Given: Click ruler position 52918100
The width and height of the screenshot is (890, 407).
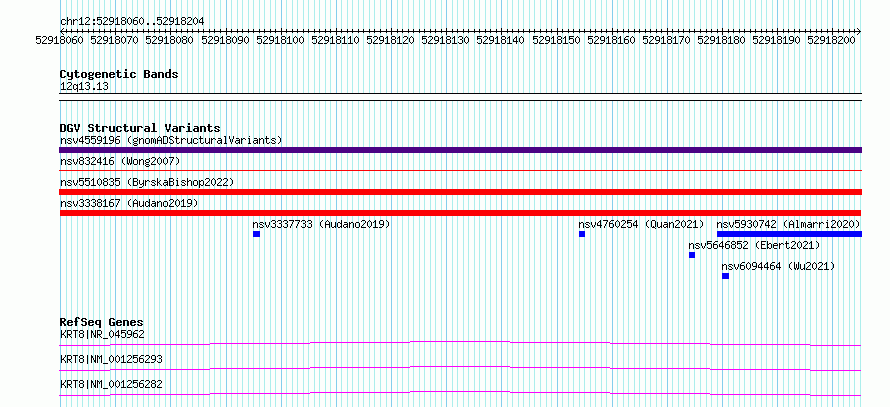Looking at the screenshot, I should tap(280, 40).
